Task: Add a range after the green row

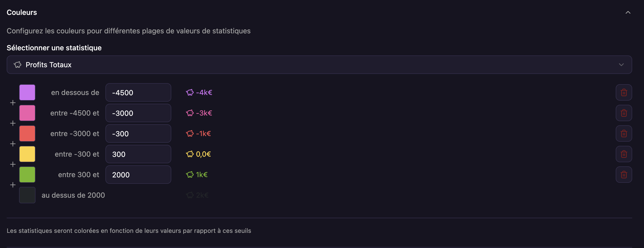Action: tap(13, 185)
